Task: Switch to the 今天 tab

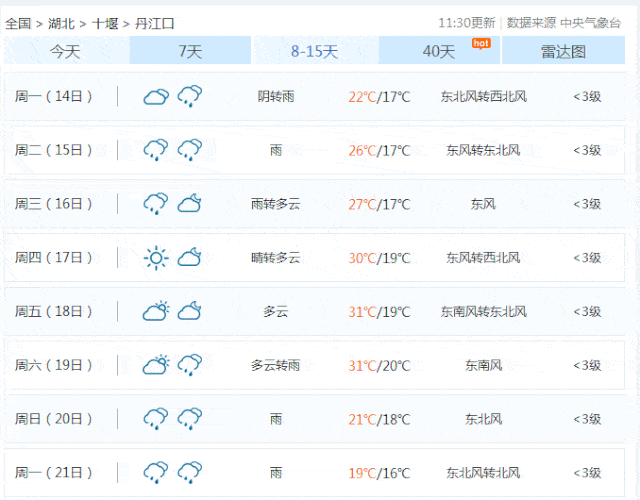Action: click(x=65, y=51)
